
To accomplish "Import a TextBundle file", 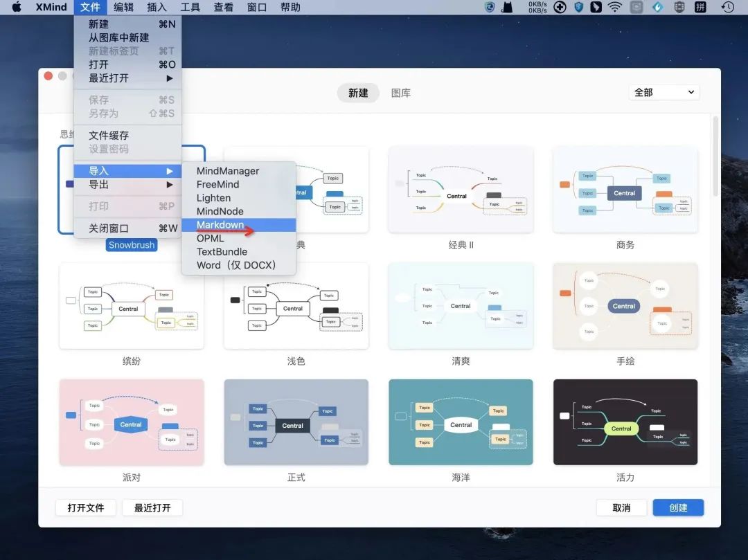I will click(239, 252).
